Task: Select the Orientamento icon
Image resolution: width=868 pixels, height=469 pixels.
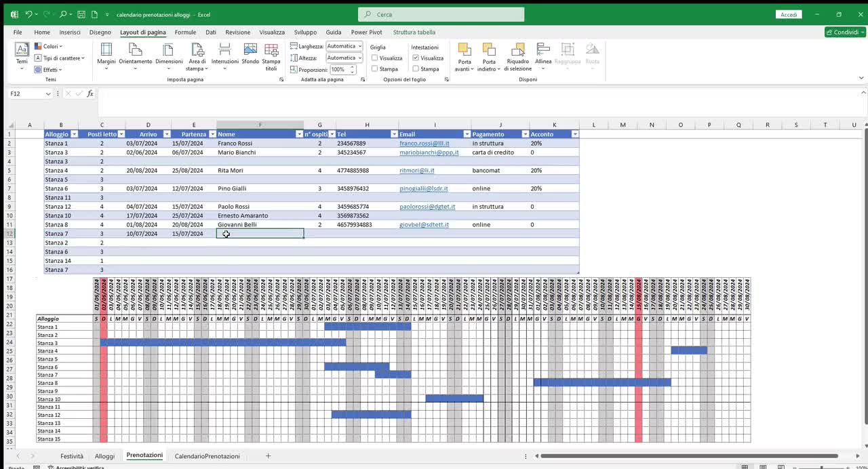Action: [x=135, y=57]
